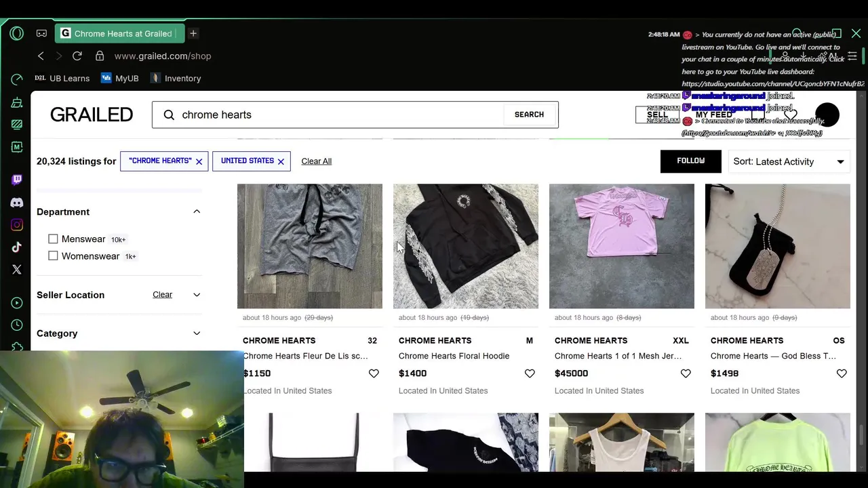Click the SEARCH button

529,115
